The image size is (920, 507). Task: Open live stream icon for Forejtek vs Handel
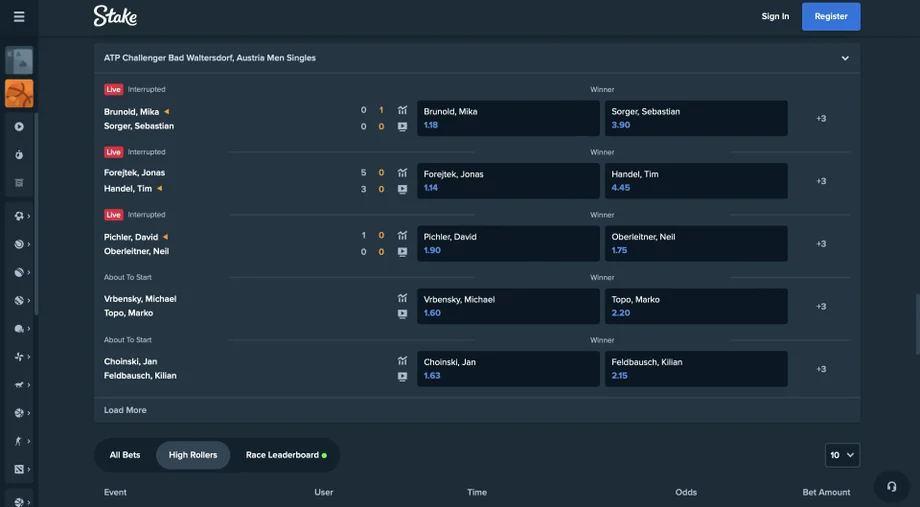[x=402, y=189]
